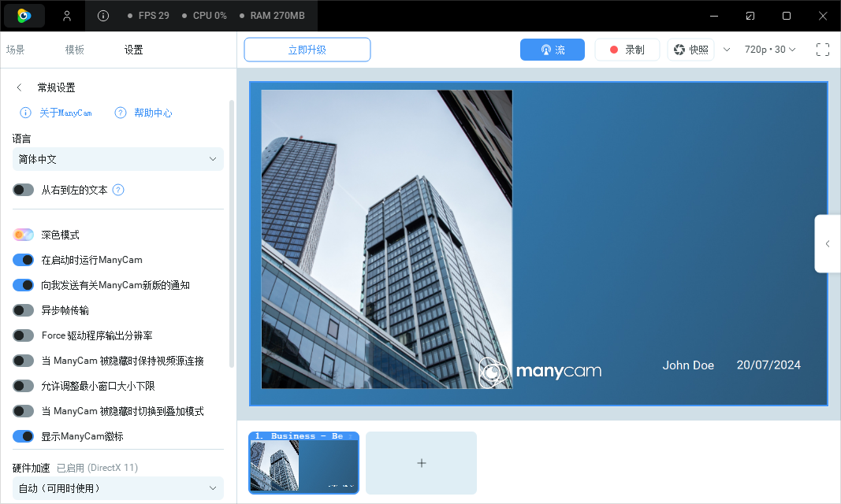The image size is (841, 504).
Task: Switch to the 模板 tab
Action: (x=75, y=50)
